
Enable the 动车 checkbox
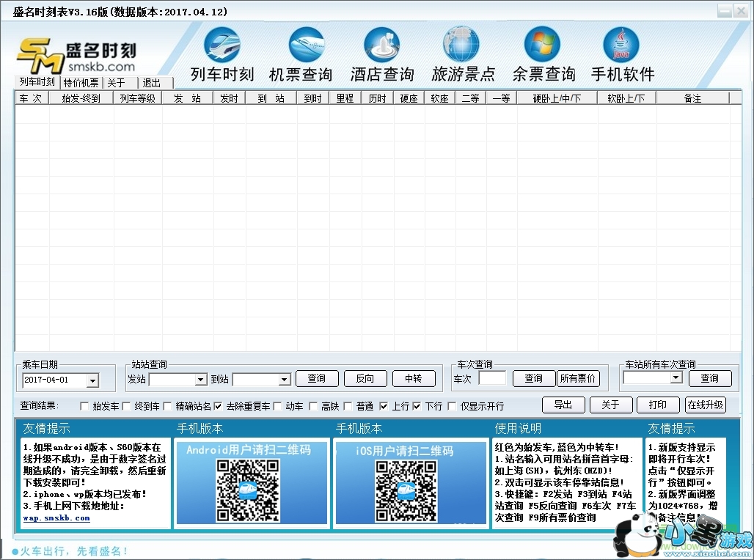pyautogui.click(x=277, y=406)
